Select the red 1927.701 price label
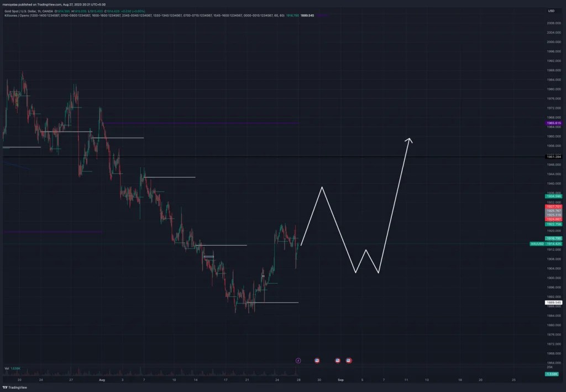The height and width of the screenshot is (392, 566). (554, 206)
